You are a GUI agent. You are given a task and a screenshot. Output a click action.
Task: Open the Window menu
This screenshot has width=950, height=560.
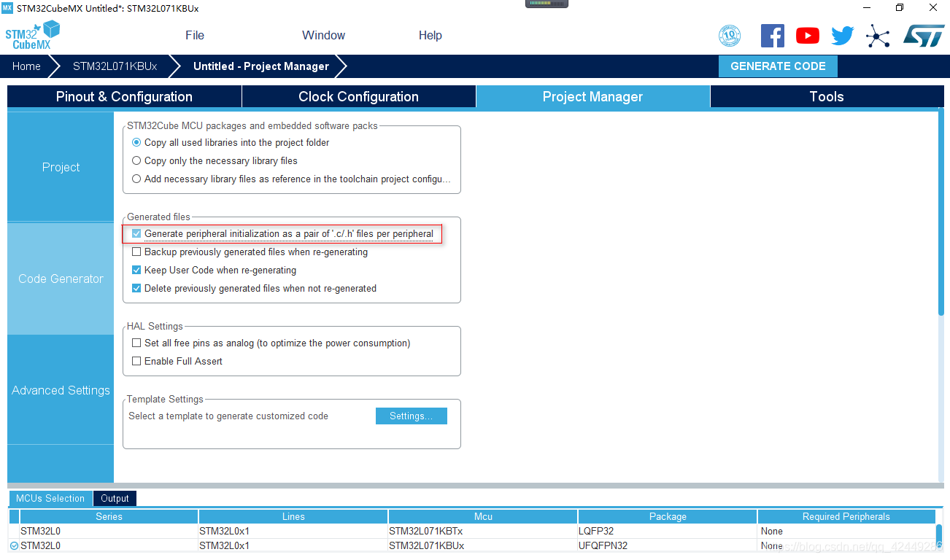pyautogui.click(x=323, y=35)
